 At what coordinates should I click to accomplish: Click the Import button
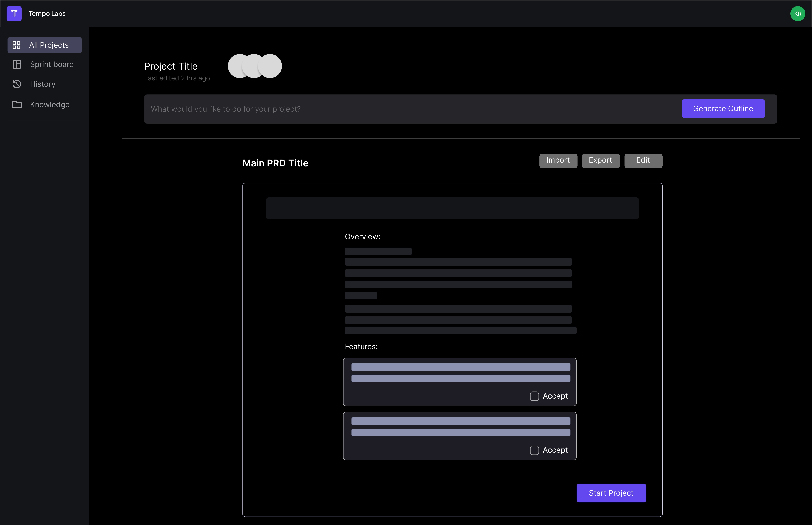click(x=558, y=161)
